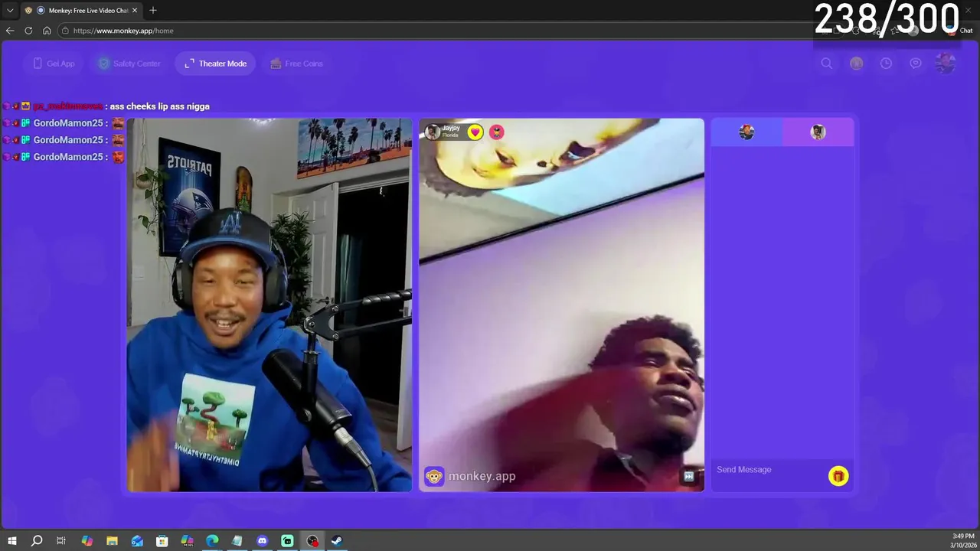Open search with the magnifier icon in header
The height and width of the screenshot is (551, 980).
click(827, 64)
